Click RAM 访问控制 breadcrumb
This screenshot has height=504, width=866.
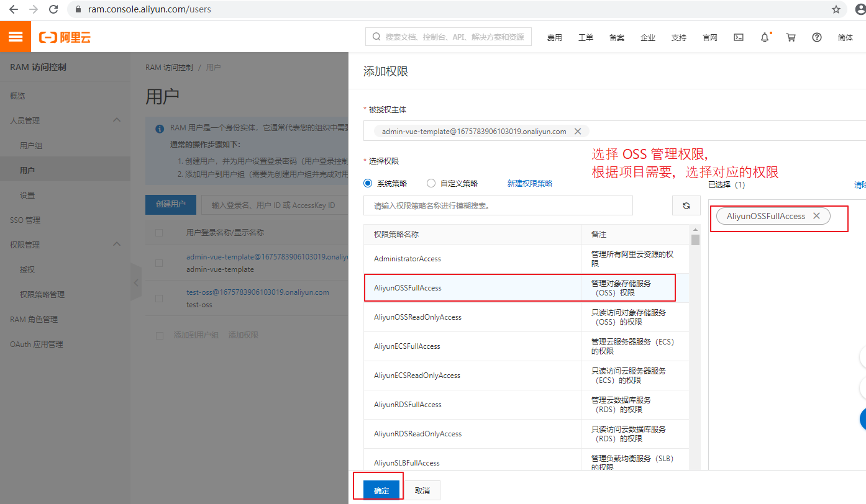tap(169, 67)
